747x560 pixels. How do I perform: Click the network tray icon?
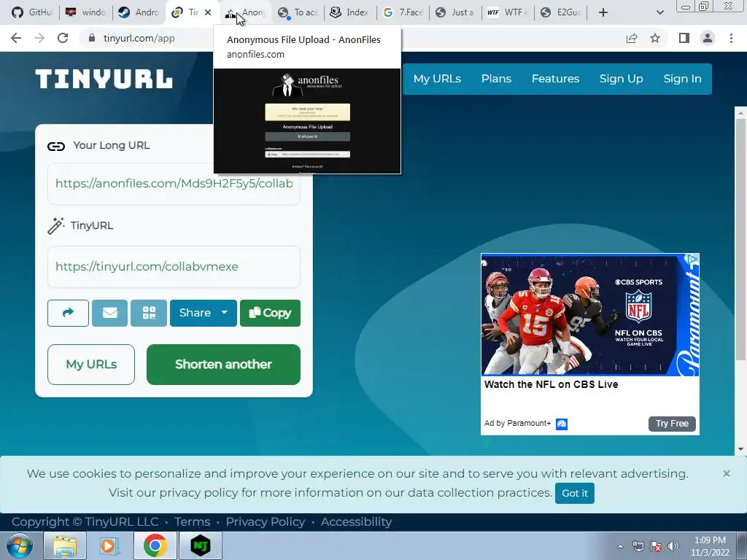click(638, 546)
